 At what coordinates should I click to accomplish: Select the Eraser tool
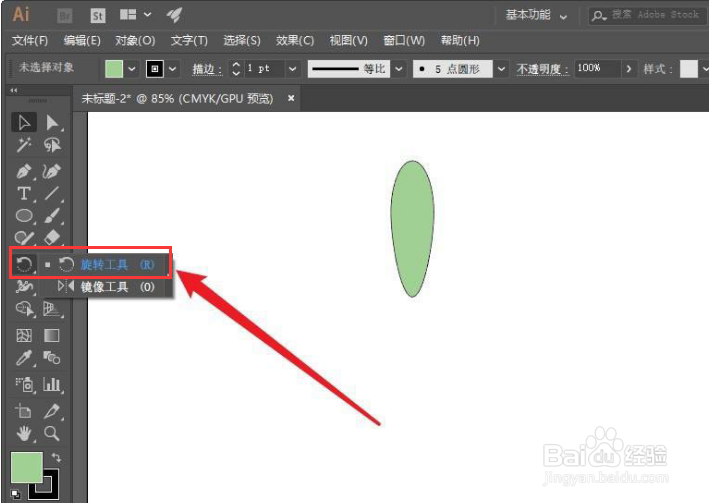click(x=52, y=237)
